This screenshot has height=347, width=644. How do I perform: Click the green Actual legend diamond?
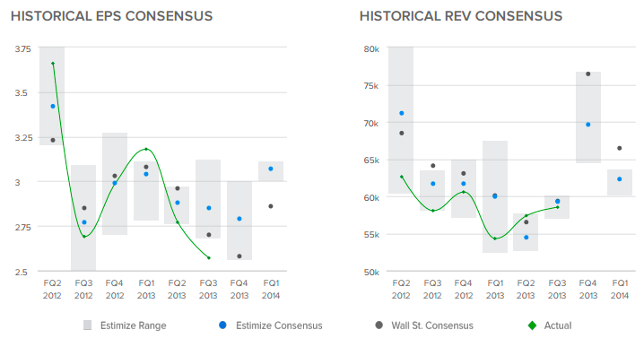pos(532,325)
